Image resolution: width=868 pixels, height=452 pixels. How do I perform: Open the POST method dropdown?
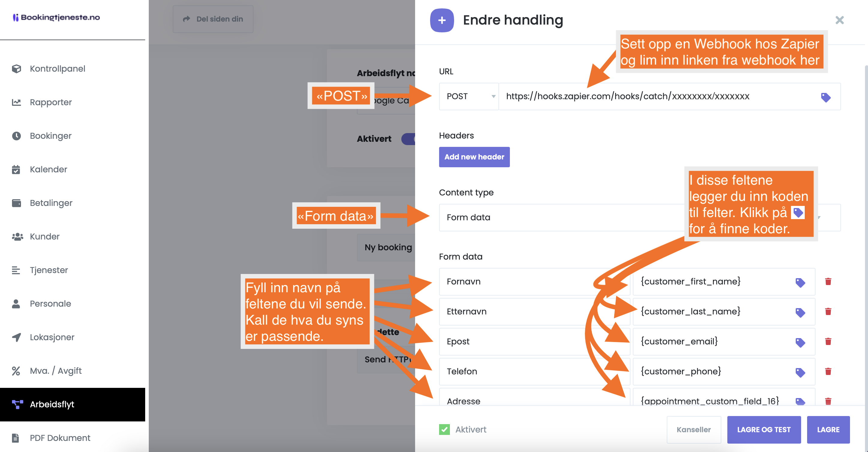click(468, 96)
